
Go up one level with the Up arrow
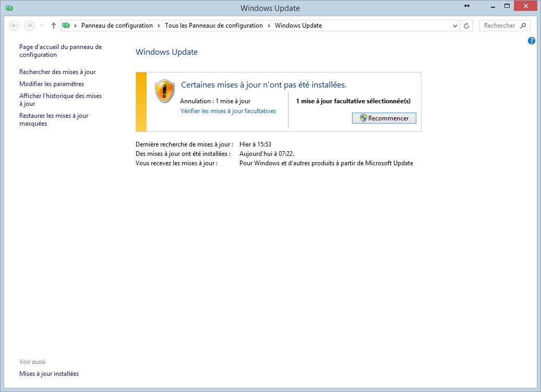(54, 26)
